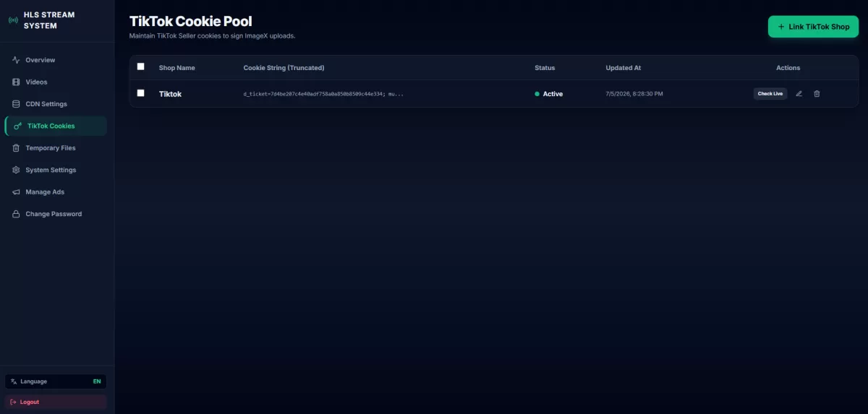Screen dimensions: 868x414
Task: Tick the select-all checkbox in table header
Action: coord(141,66)
